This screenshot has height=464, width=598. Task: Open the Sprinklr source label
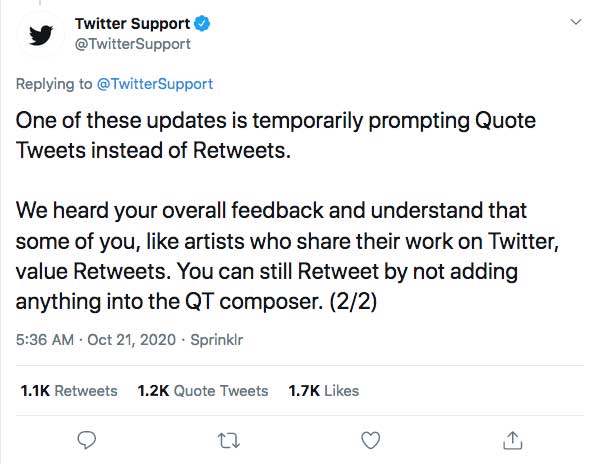click(217, 339)
